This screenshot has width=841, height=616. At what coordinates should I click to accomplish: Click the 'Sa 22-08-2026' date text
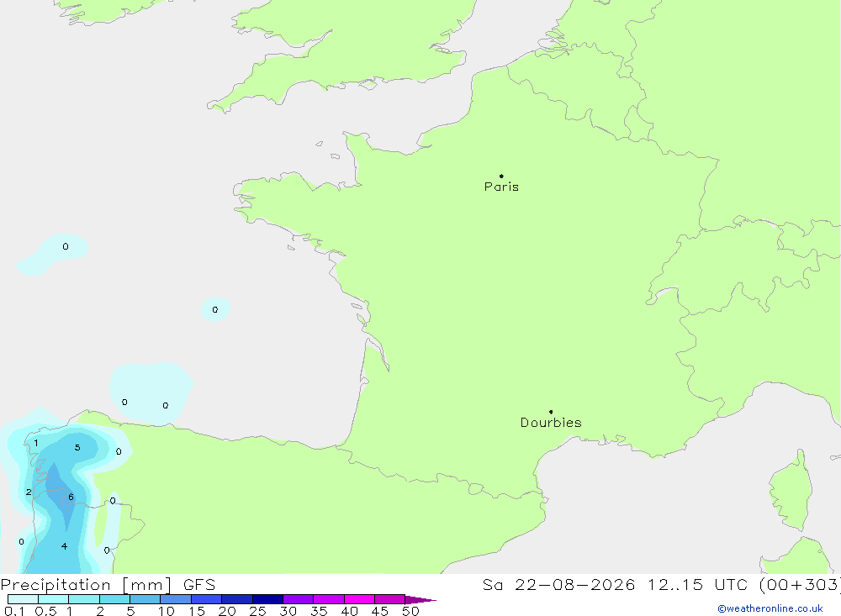558,585
